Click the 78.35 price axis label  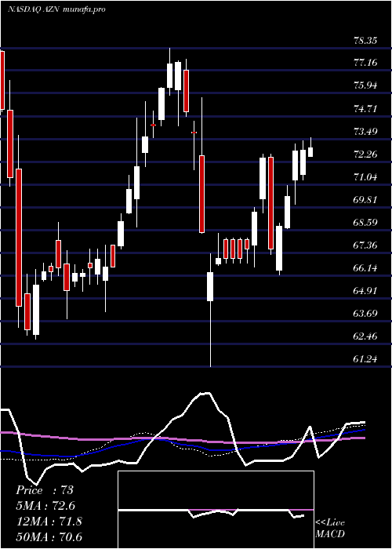coord(365,41)
